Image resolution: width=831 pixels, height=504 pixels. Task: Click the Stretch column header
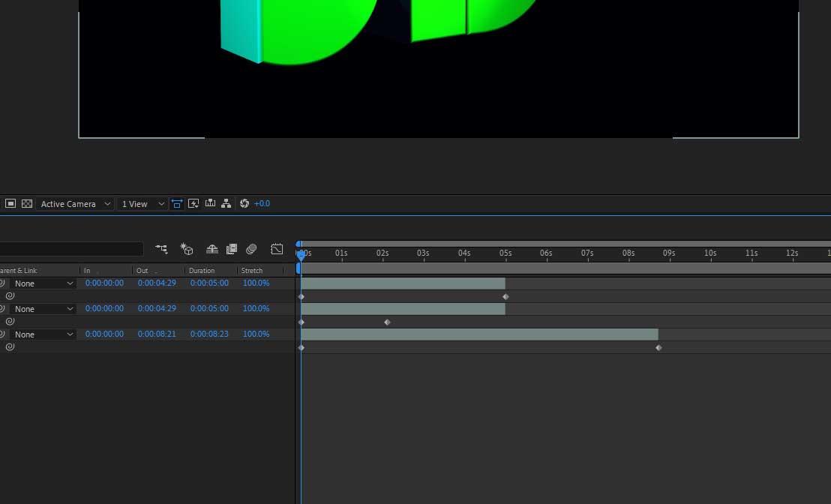point(252,270)
